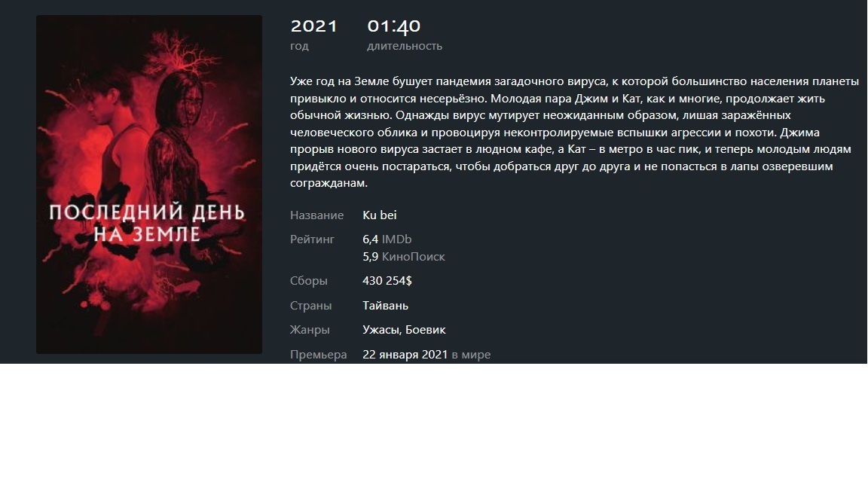
Task: Click the Жанры field label
Action: click(310, 330)
